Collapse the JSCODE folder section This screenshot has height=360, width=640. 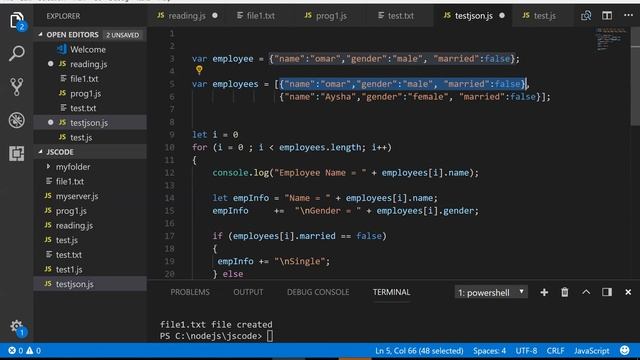pyautogui.click(x=40, y=152)
